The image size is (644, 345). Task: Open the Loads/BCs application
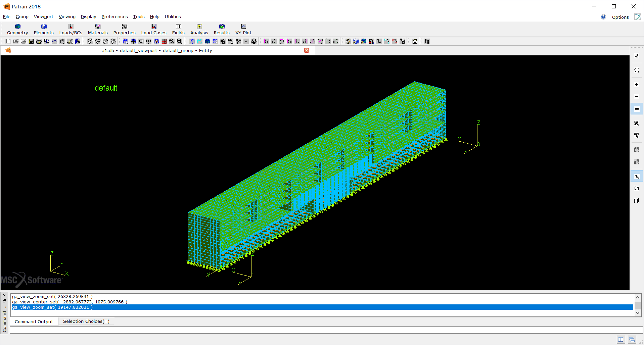point(71,29)
